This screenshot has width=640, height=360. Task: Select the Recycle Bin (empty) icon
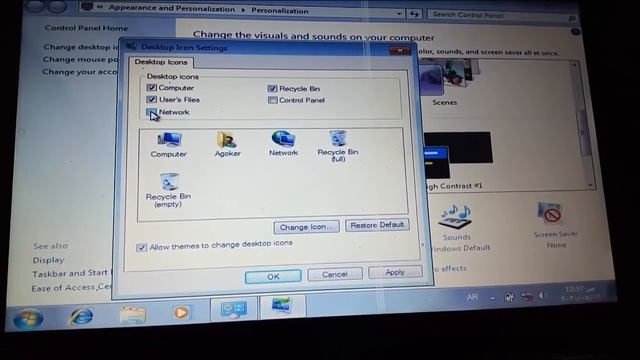pos(168,190)
